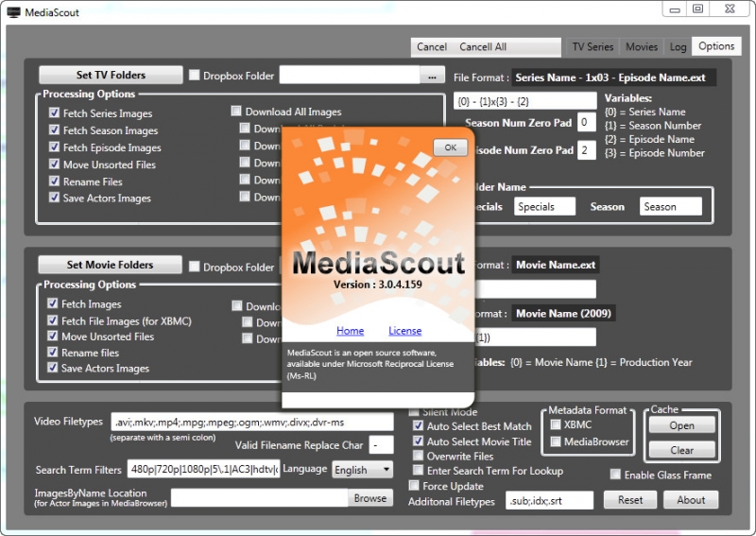Click OK button in About dialog
The image size is (756, 536).
tap(450, 147)
